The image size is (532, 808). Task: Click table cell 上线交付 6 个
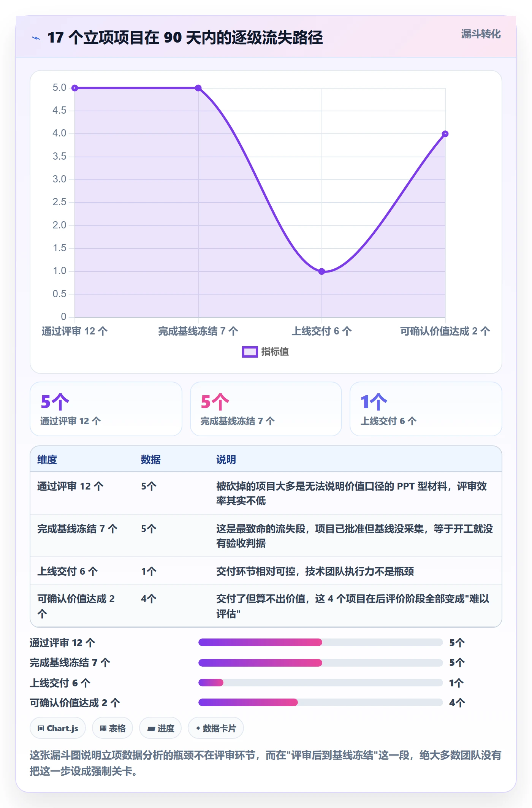click(68, 571)
